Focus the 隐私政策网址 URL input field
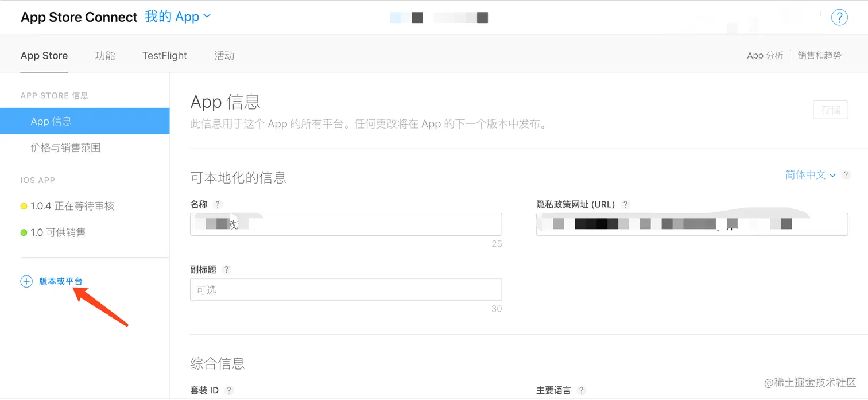Screen dimensions: 868x400 coord(692,224)
